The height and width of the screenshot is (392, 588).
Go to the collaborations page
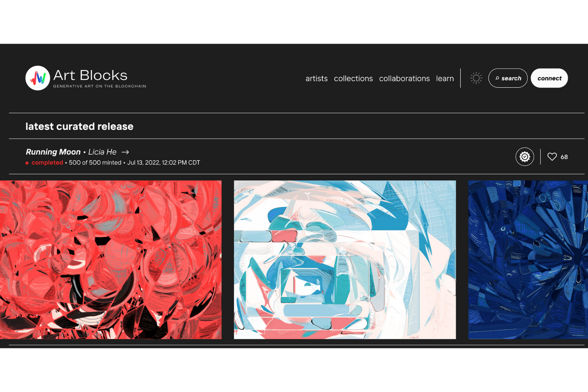point(404,78)
